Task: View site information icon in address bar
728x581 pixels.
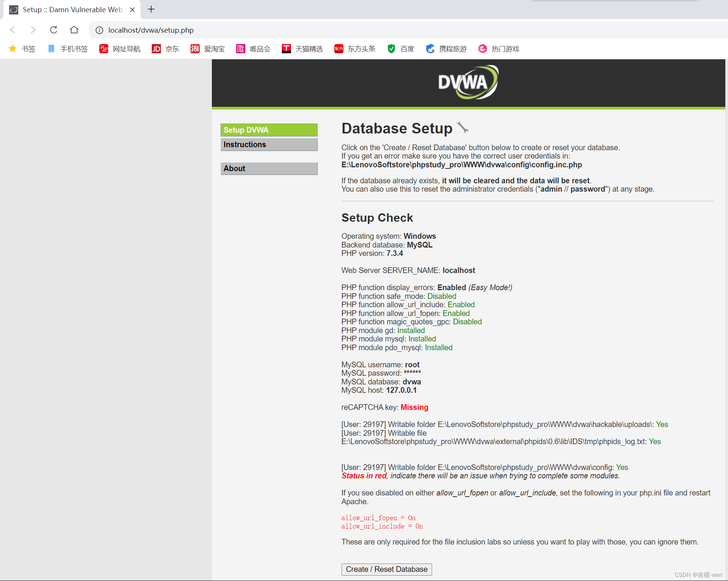Action: tap(99, 30)
